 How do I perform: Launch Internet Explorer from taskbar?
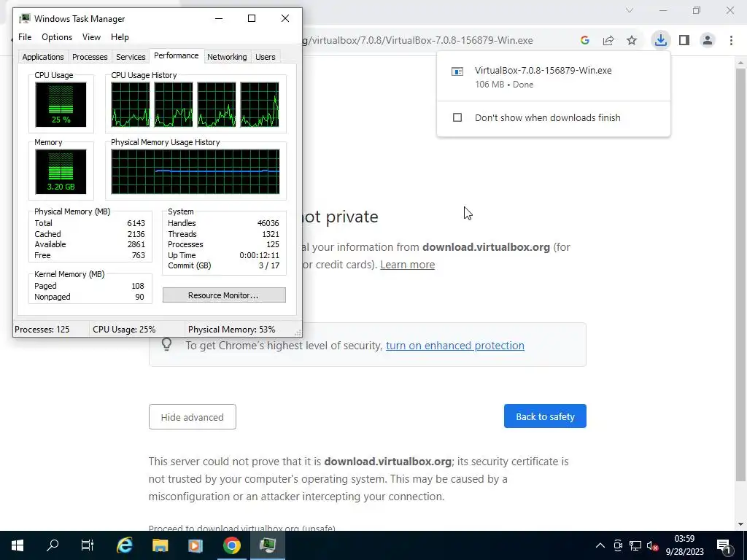[124, 545]
